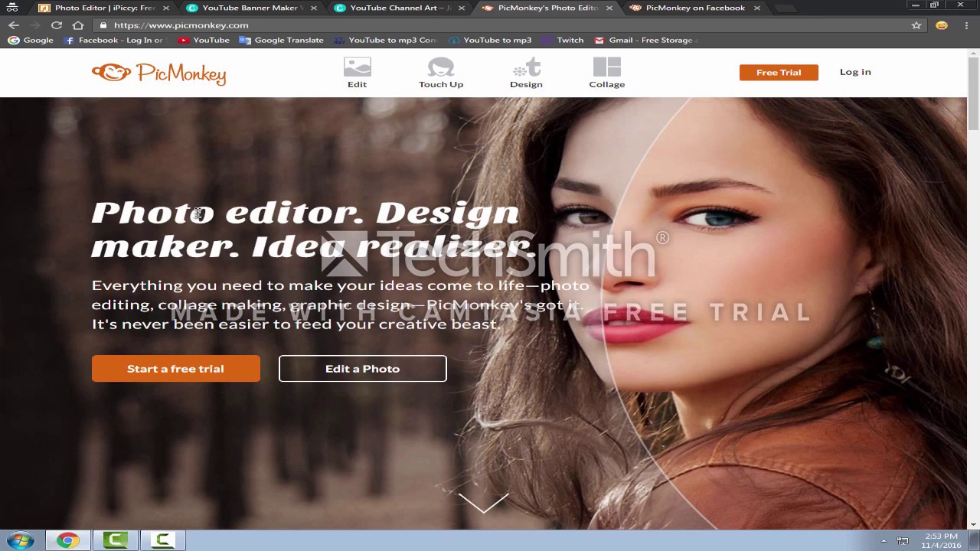
Task: Click the downward scroll arrow on hero image
Action: point(484,503)
